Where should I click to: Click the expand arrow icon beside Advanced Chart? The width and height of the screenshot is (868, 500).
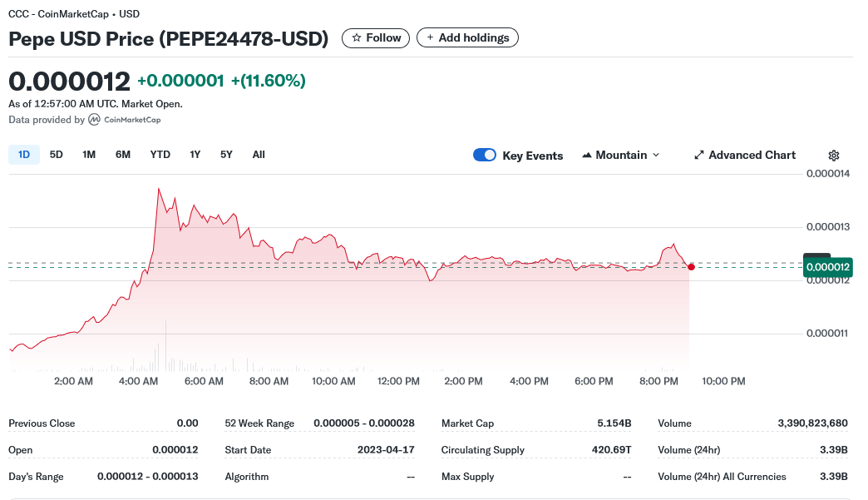pos(699,156)
